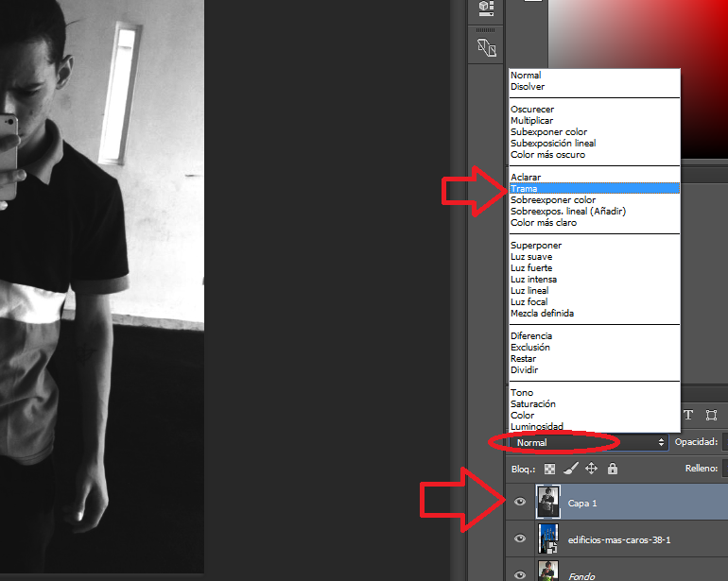Pick Luz intensa blend mode
The width and height of the screenshot is (728, 581).
[x=595, y=280]
